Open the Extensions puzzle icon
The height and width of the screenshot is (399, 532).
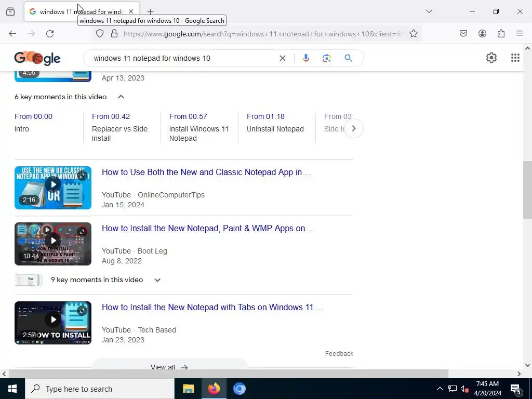[x=501, y=33]
